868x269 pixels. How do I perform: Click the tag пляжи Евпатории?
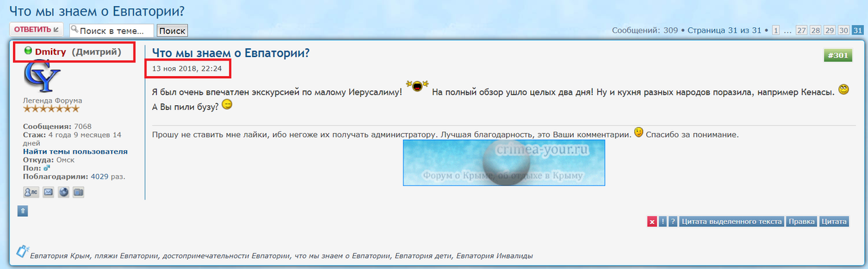click(127, 256)
